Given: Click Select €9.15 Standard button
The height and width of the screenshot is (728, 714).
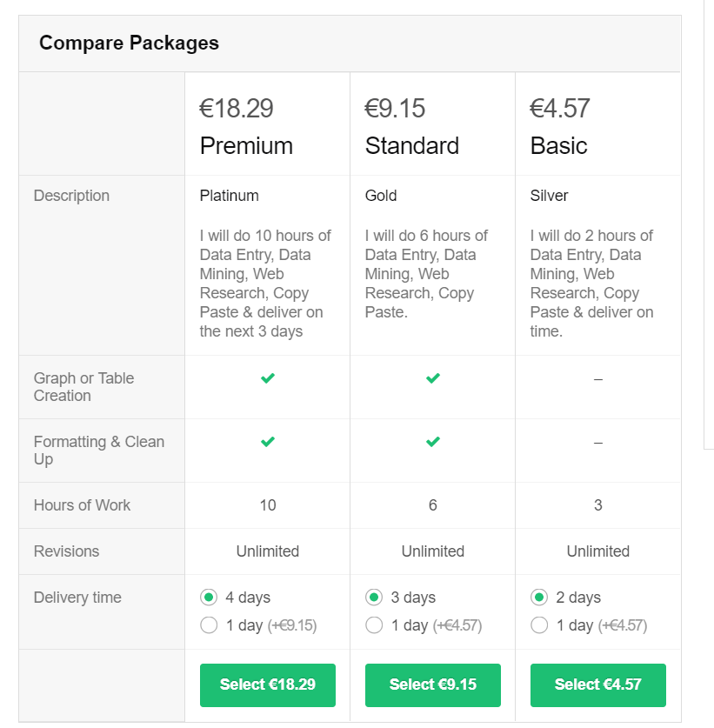Looking at the screenshot, I should click(x=433, y=685).
